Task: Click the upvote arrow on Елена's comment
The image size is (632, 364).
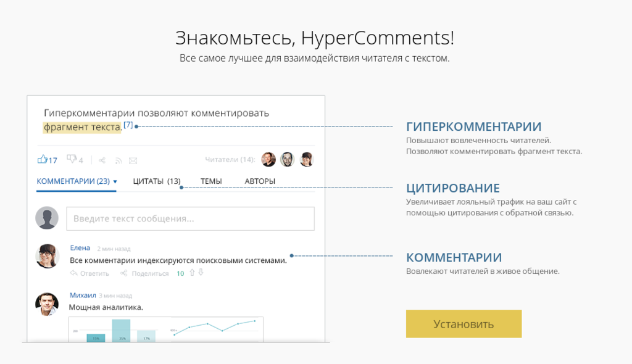Action: pos(192,273)
